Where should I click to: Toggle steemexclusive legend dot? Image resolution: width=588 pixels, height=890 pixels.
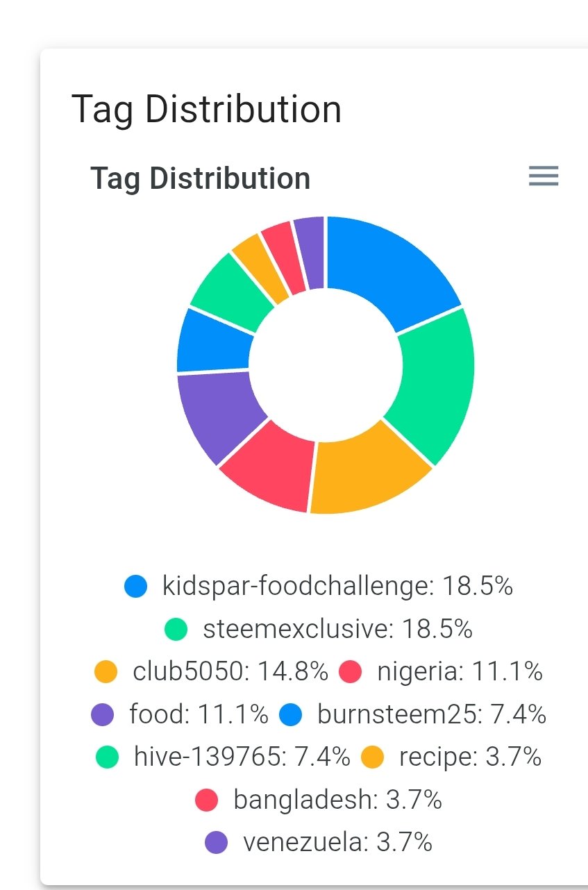coord(176,629)
